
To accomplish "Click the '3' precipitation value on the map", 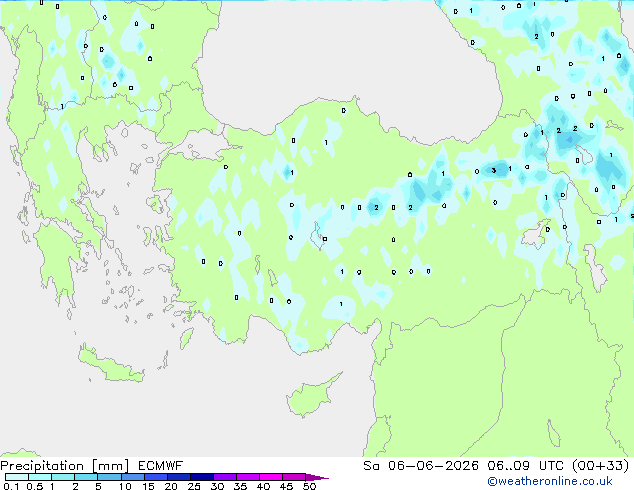I will (494, 170).
